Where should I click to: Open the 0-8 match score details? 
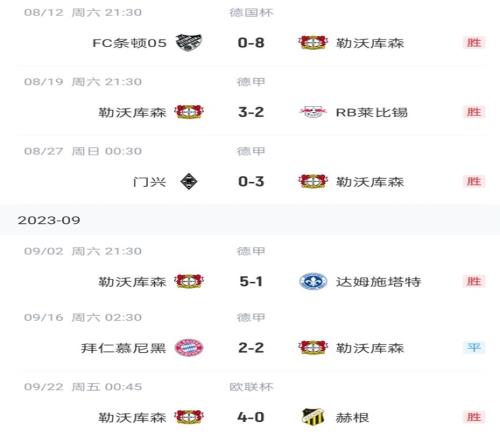251,43
